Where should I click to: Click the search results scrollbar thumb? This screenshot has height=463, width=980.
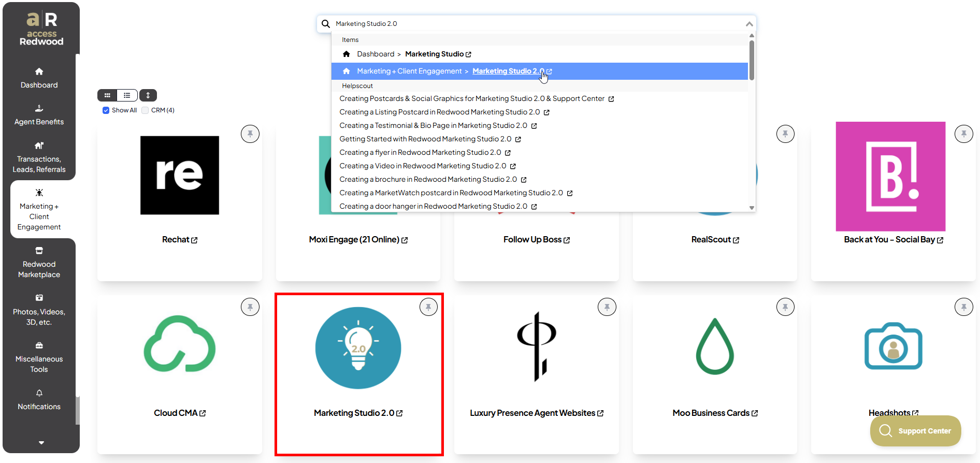[752, 60]
